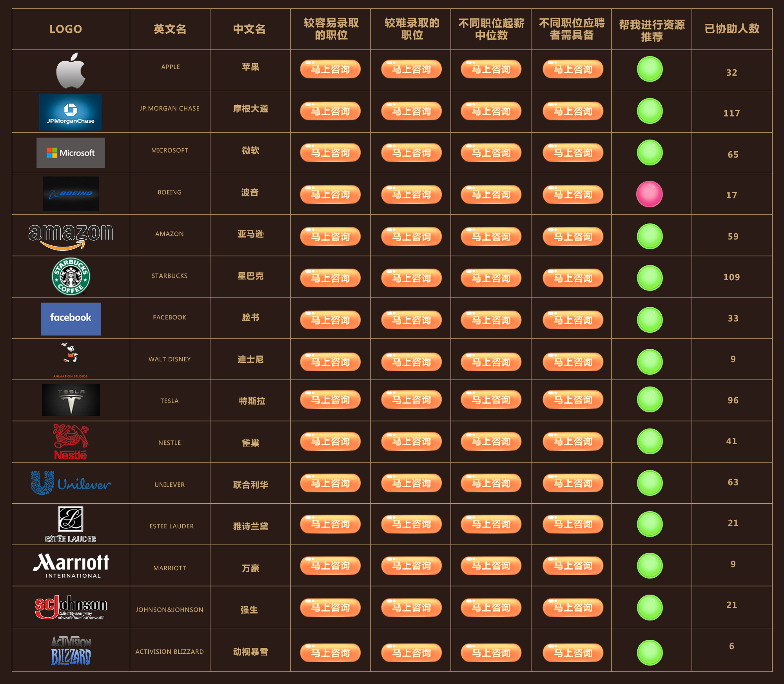Image resolution: width=784 pixels, height=684 pixels.
Task: Click the Walt Disney Animation Studios logo
Action: pos(71,360)
